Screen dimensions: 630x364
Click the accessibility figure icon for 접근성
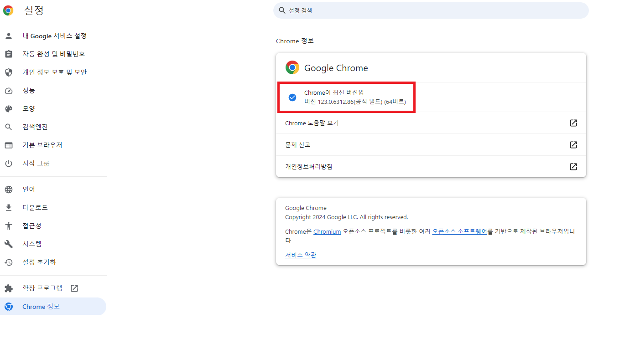point(9,226)
